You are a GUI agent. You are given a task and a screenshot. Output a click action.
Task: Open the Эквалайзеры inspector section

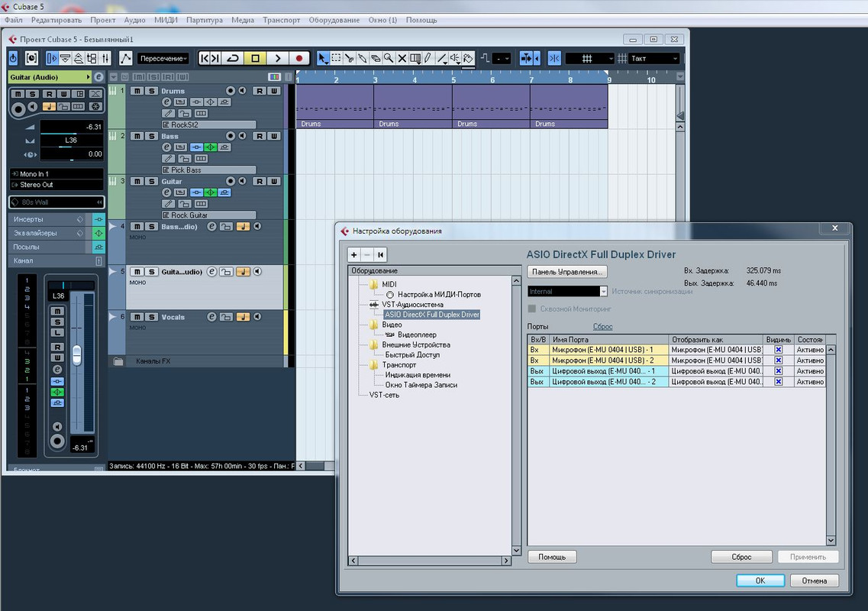click(49, 233)
